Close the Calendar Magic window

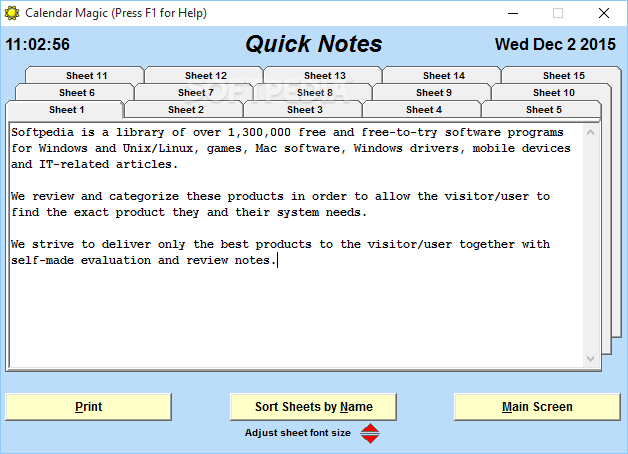click(604, 13)
